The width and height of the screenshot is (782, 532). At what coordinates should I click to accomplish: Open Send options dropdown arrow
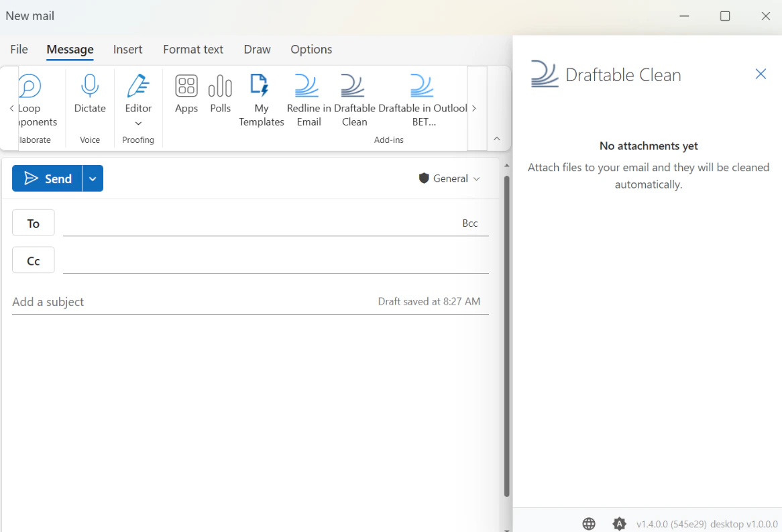click(x=93, y=178)
